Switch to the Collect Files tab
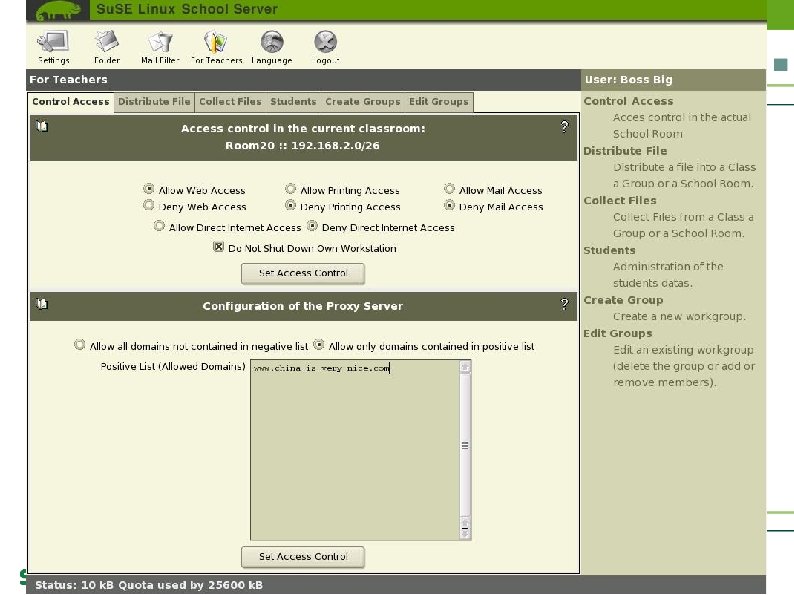The height and width of the screenshot is (595, 794). tap(230, 102)
